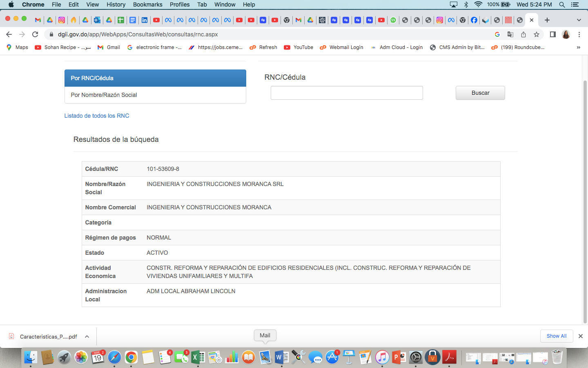Bookmark this page with star icon

click(x=537, y=34)
